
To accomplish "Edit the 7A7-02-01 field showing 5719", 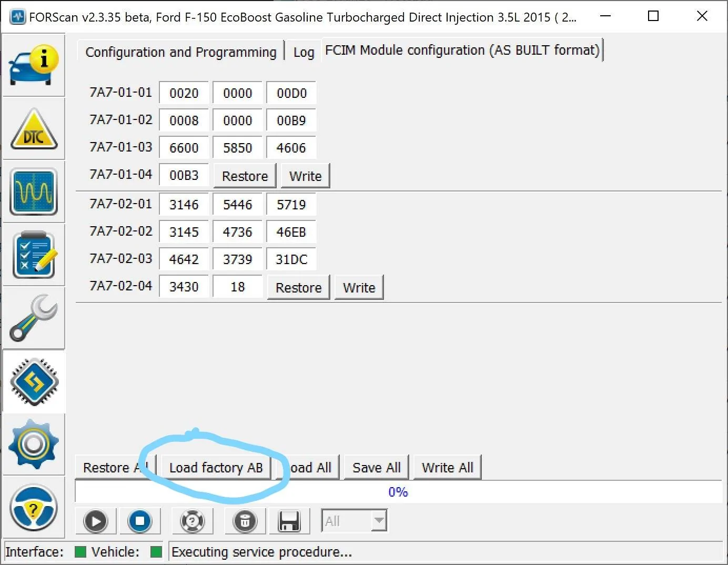I will pos(291,205).
